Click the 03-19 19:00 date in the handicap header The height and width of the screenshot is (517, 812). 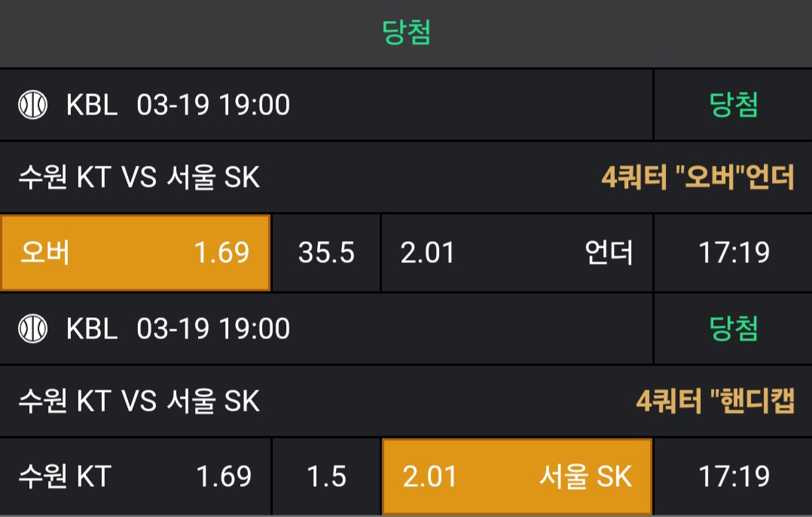click(x=213, y=329)
